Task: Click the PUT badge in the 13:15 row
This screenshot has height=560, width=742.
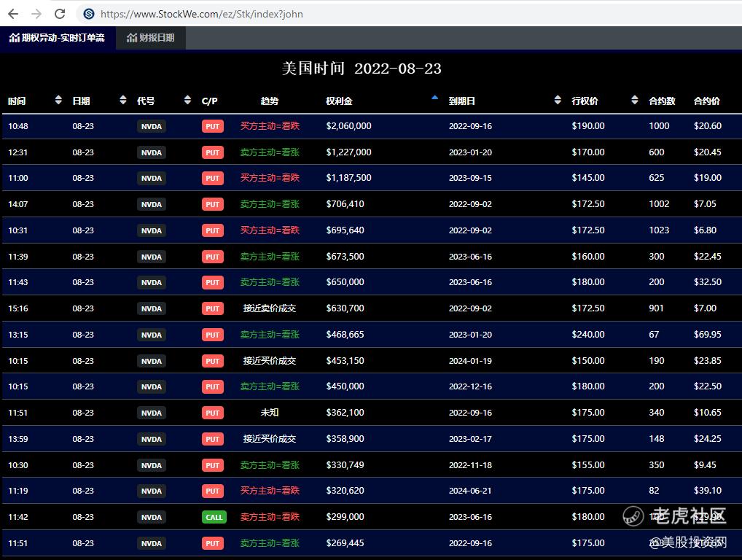Action: [213, 335]
